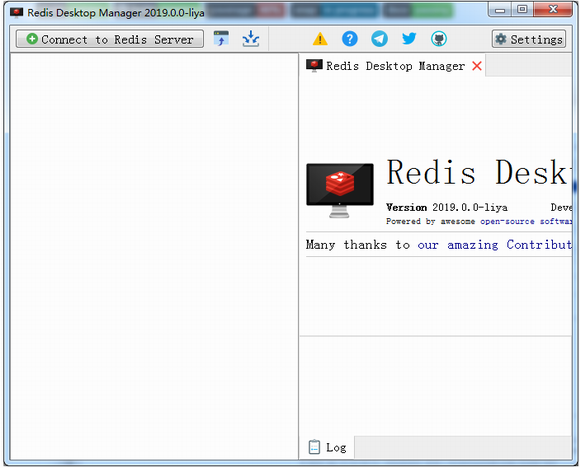The width and height of the screenshot is (580, 468).
Task: Open the import connections icon
Action: 221,38
